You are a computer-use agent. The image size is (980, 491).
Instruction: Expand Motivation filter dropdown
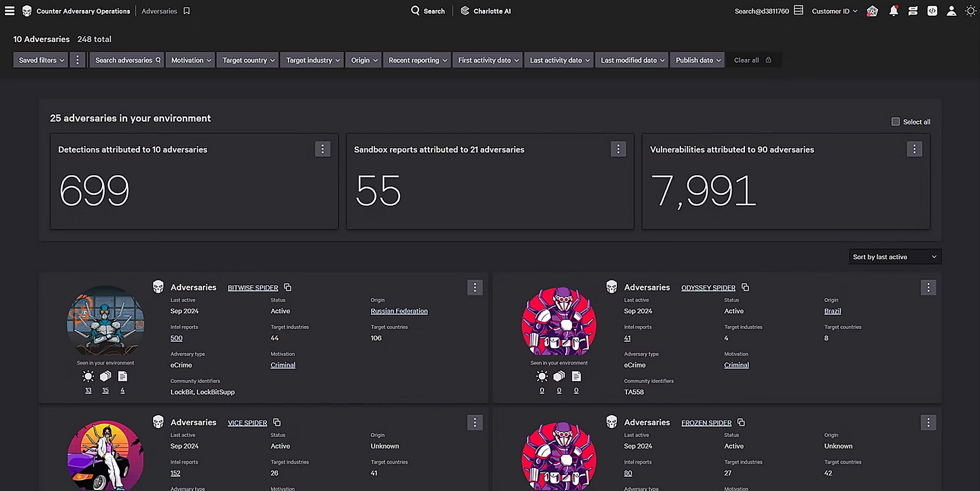click(190, 60)
